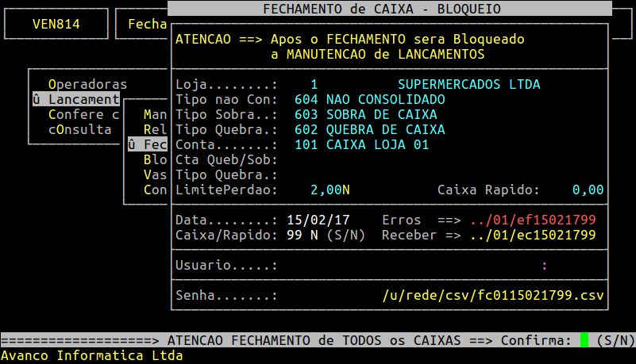Select the Operadoras menu item
The width and height of the screenshot is (636, 364).
tap(87, 84)
